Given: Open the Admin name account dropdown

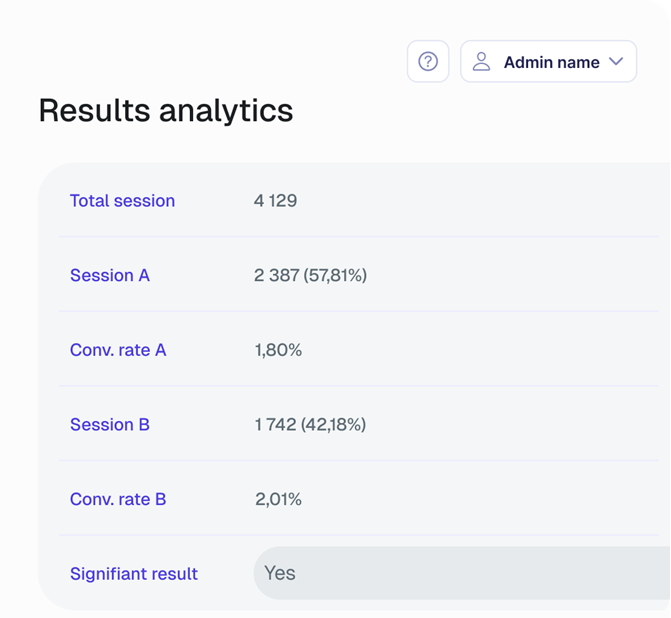Looking at the screenshot, I should (550, 62).
